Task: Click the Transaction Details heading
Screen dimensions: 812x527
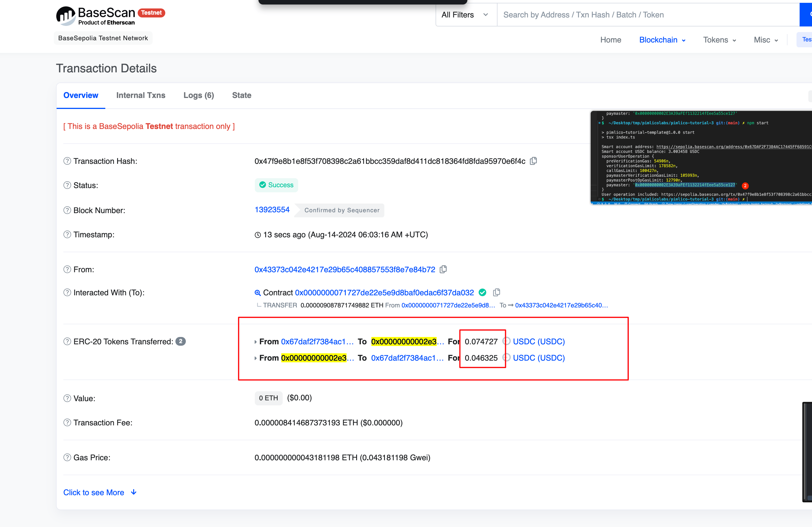Action: point(106,68)
